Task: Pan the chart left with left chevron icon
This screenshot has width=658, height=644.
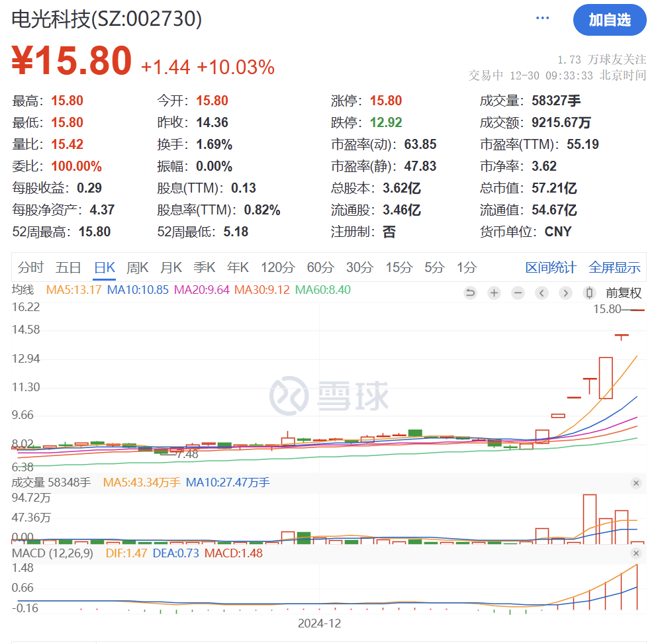Action: (x=541, y=293)
